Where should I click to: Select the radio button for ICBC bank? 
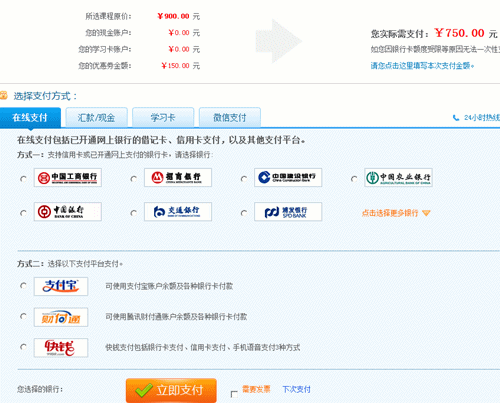[x=23, y=179]
